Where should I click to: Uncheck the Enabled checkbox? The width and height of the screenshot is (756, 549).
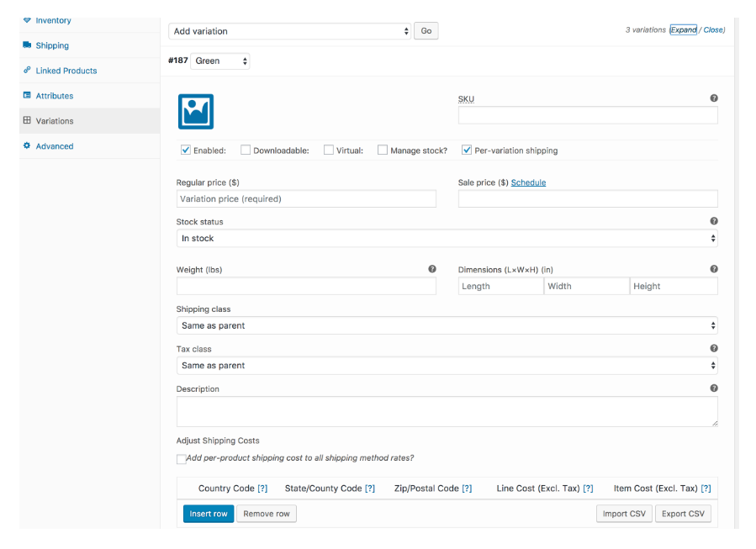(186, 150)
